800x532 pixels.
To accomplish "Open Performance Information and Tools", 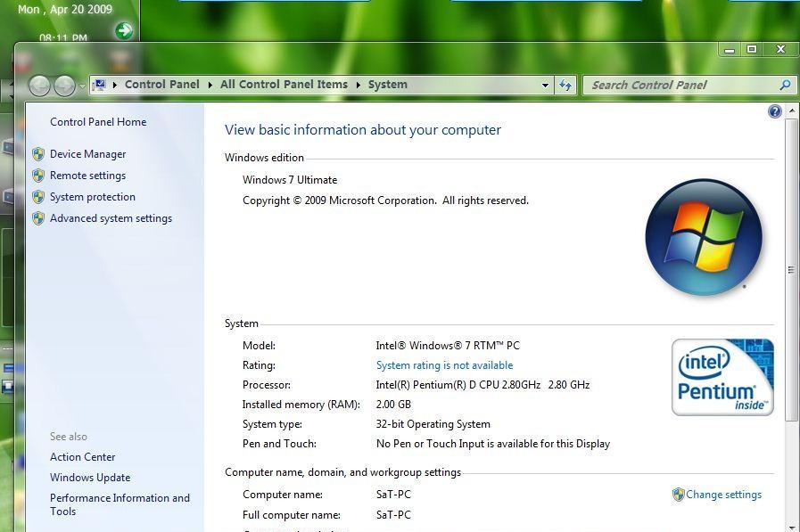I will [120, 504].
